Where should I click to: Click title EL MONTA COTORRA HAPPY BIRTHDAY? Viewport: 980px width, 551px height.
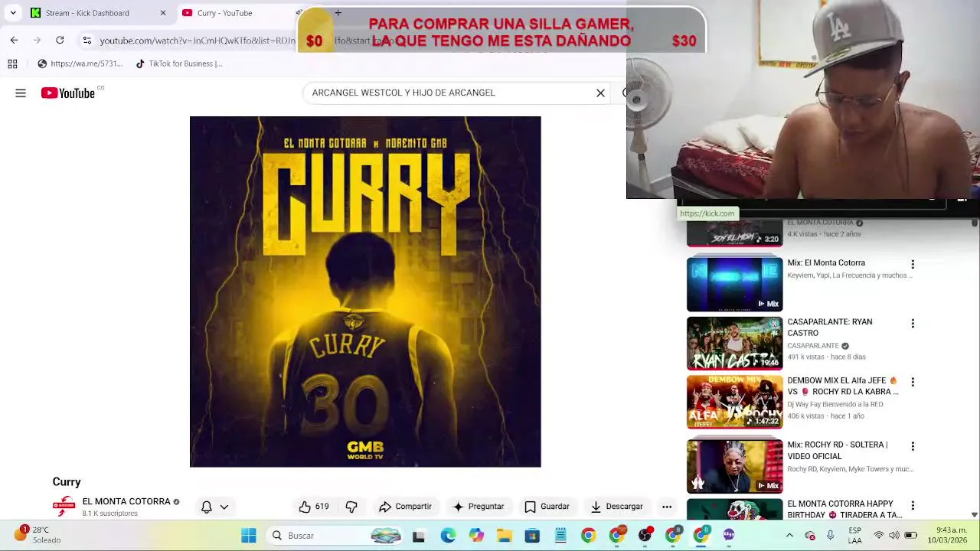click(844, 509)
